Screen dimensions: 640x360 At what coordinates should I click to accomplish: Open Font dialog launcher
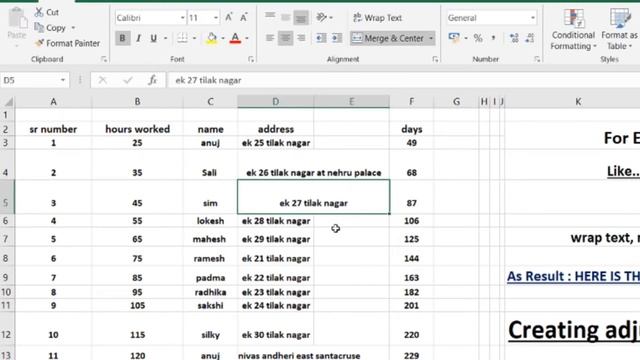[251, 60]
